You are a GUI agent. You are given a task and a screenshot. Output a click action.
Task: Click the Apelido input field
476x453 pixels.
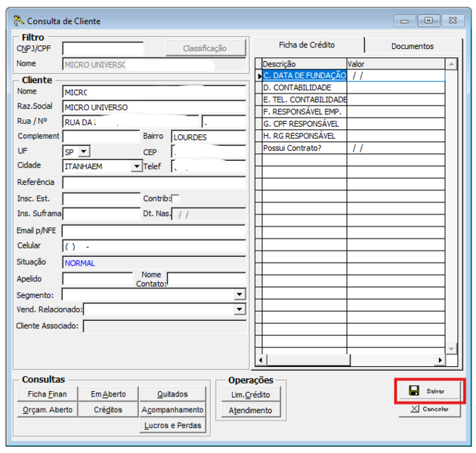97,279
